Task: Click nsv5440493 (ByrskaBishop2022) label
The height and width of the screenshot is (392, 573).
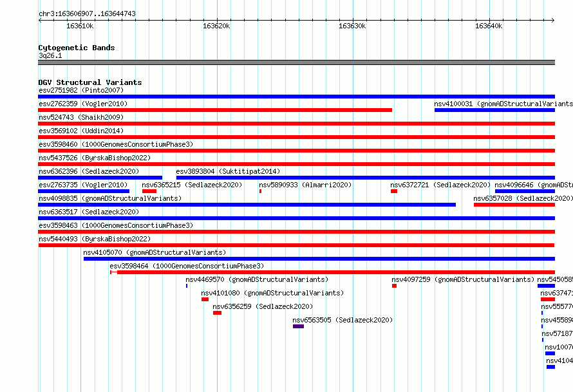Action: pyautogui.click(x=95, y=239)
